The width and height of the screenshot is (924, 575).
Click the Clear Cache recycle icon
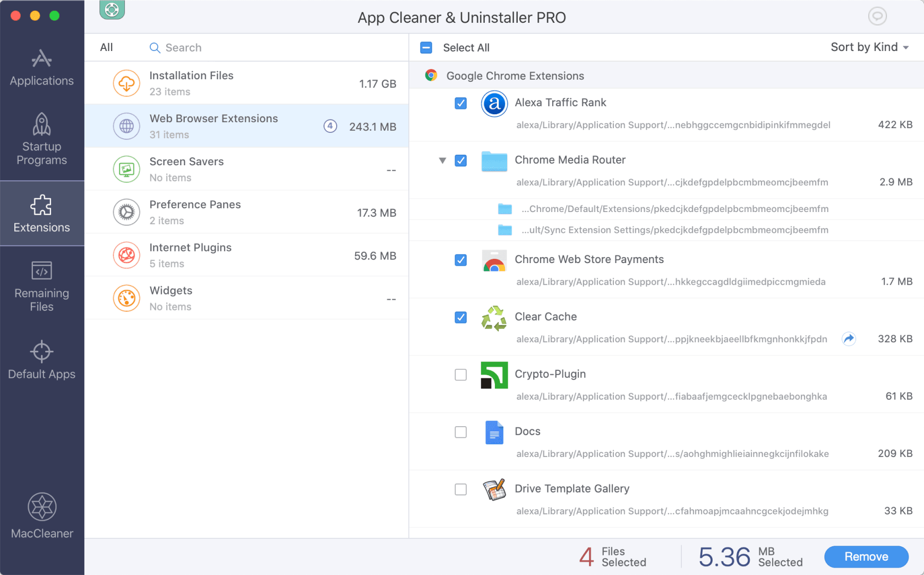pyautogui.click(x=494, y=318)
